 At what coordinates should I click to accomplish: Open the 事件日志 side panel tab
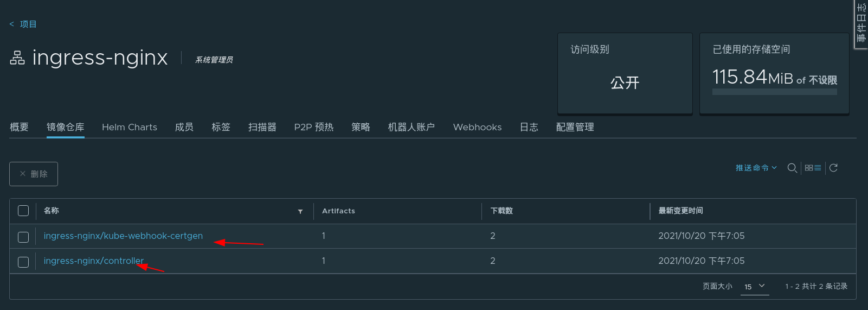tap(861, 24)
